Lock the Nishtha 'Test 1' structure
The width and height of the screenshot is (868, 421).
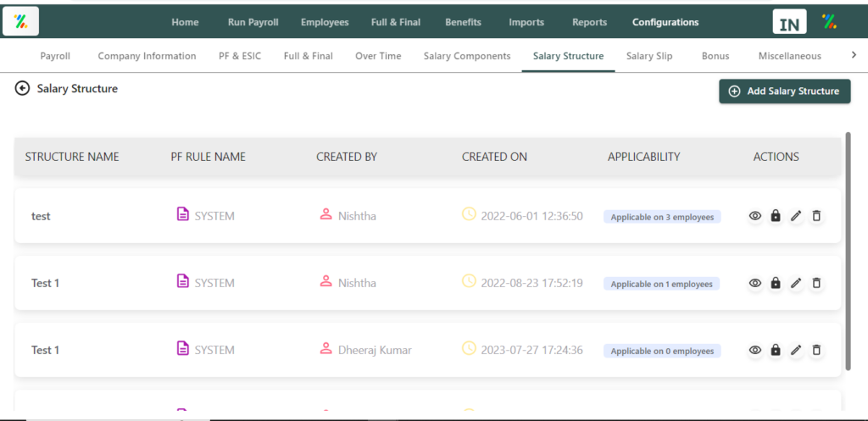(776, 283)
